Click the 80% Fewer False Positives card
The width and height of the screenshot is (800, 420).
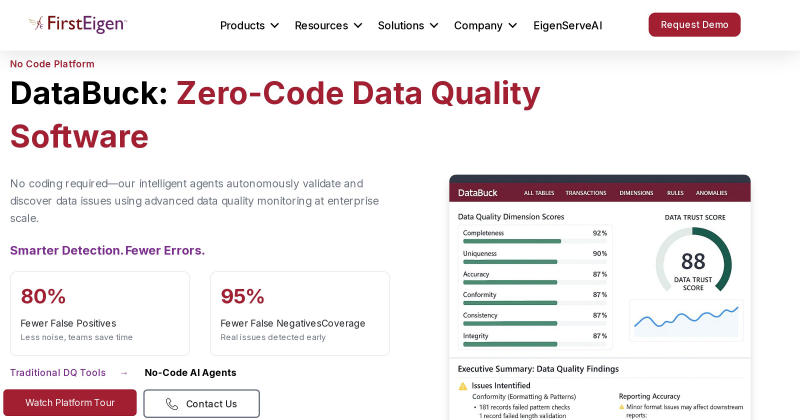[x=100, y=313]
